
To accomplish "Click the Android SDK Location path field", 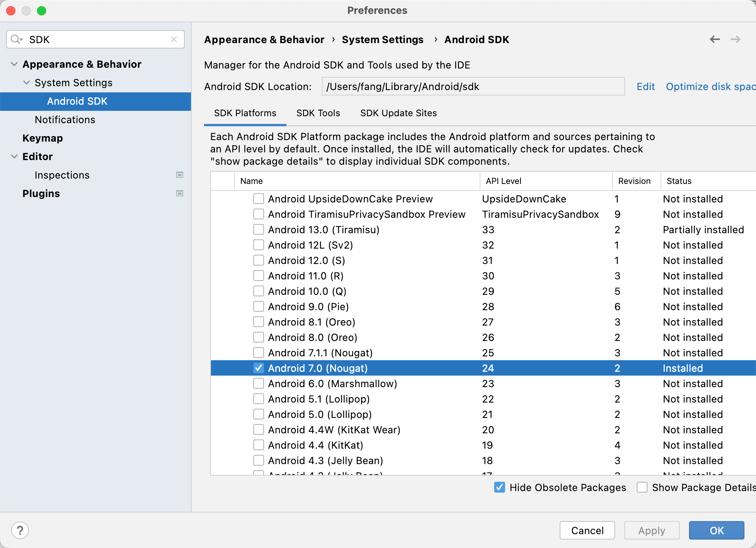I will click(473, 87).
